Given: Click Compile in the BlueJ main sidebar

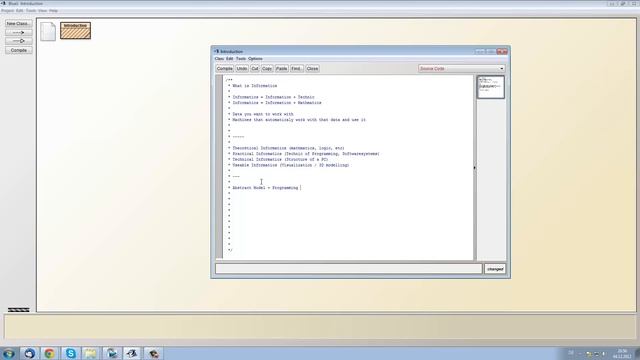Looking at the screenshot, I should click(x=18, y=50).
